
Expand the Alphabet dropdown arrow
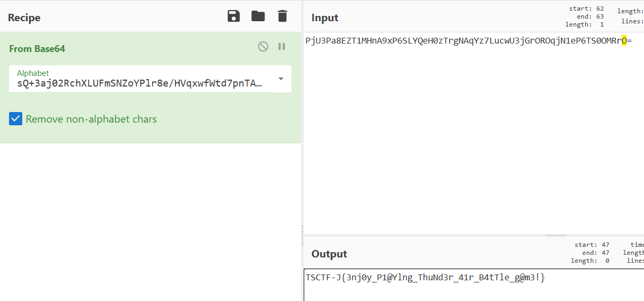(281, 79)
